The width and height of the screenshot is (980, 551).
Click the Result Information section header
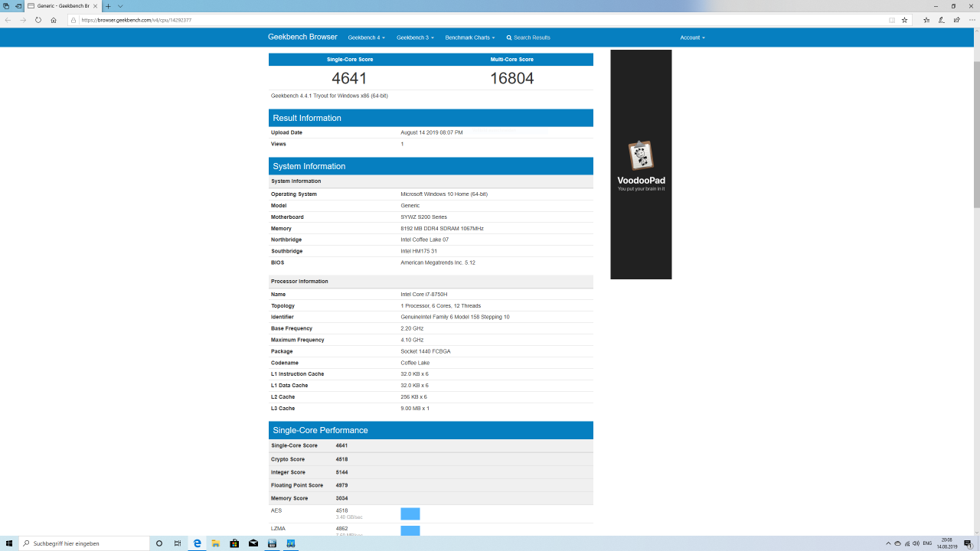coord(431,118)
